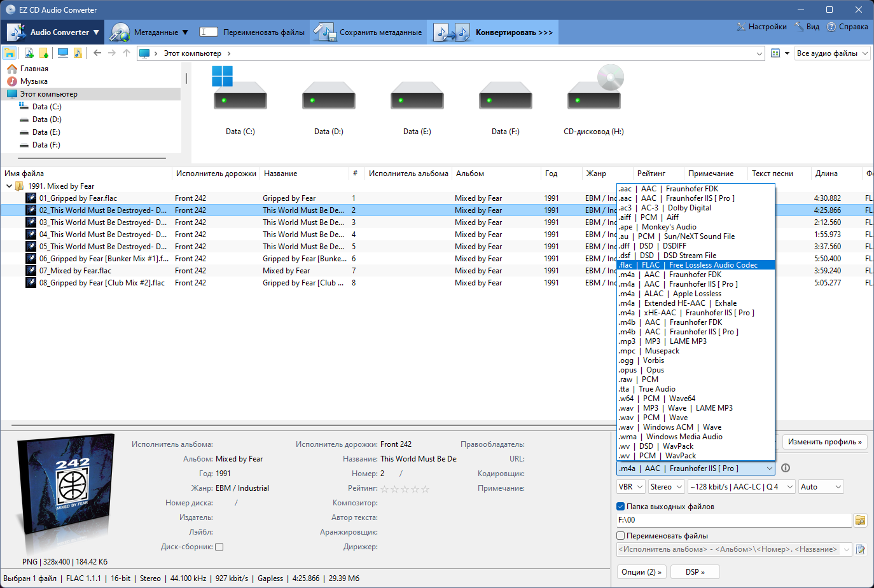874x588 pixels.
Task: Click the Конвертировать toolbar icon
Action: click(x=452, y=32)
